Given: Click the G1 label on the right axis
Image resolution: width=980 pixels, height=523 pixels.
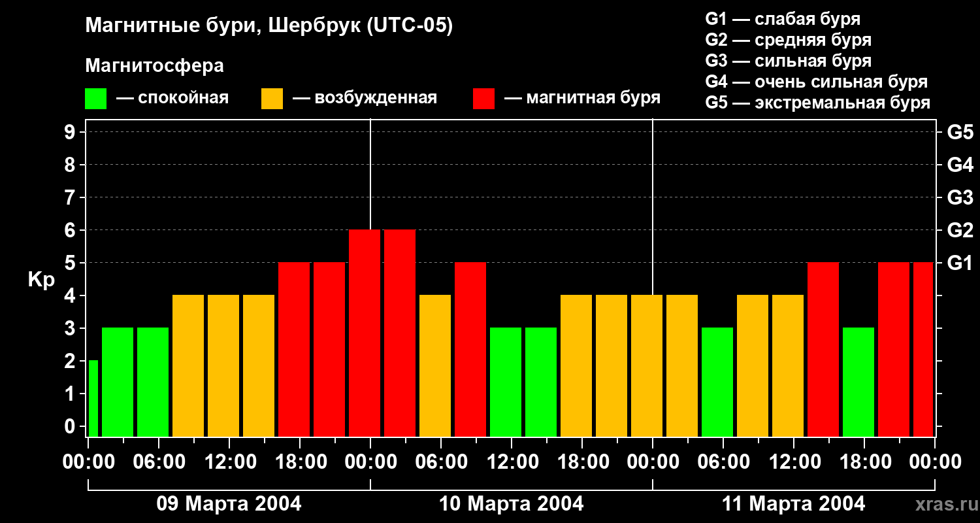Looking at the screenshot, I should click(x=960, y=263).
